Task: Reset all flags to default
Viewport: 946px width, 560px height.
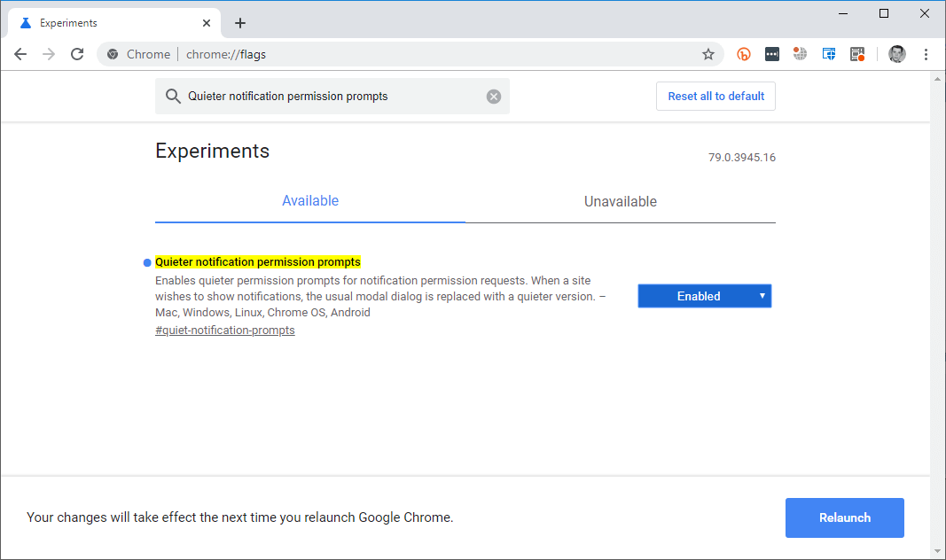Action: point(715,96)
